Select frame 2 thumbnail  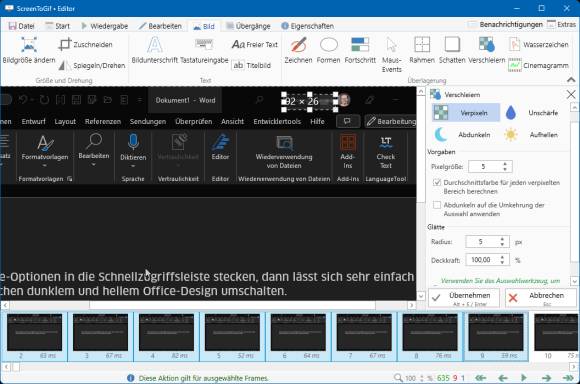pos(34,336)
